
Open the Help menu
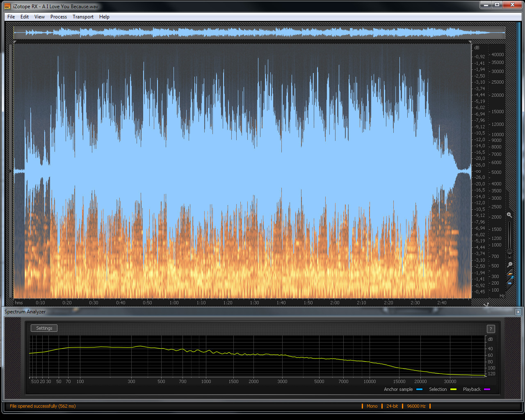pos(104,17)
